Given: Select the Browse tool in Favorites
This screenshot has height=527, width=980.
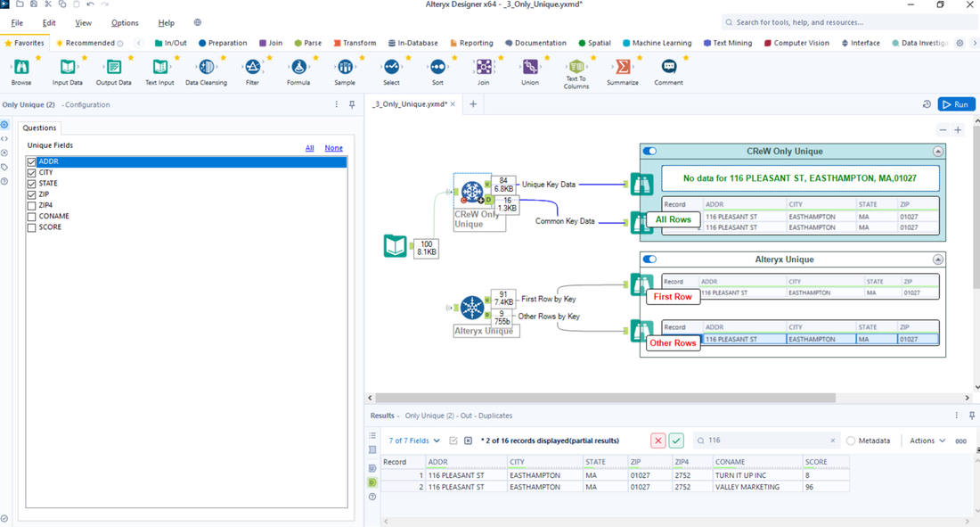Looking at the screenshot, I should pyautogui.click(x=21, y=66).
